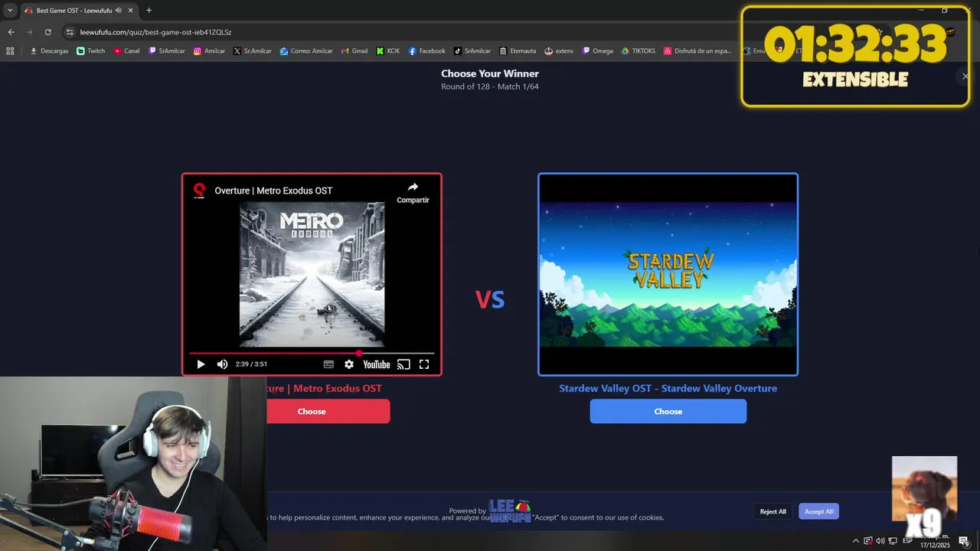Screen dimensions: 980x551
Task: Seek on the red video progress bar
Action: tap(312, 353)
